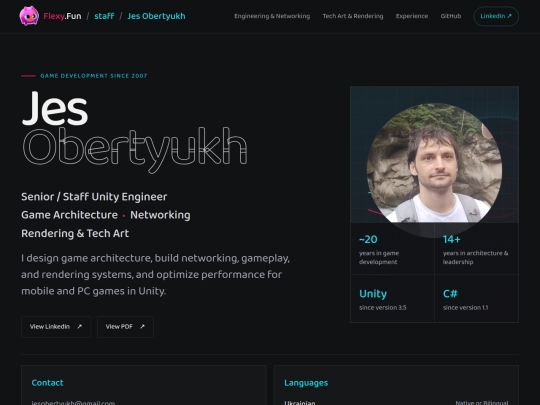This screenshot has height=405, width=540.
Task: Open Engineering & Networking nav item
Action: (272, 16)
